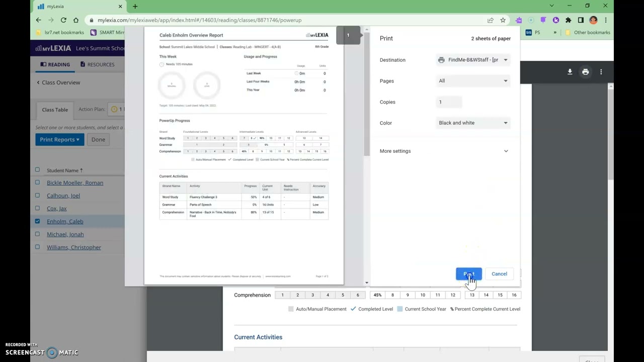Screen dimensions: 644x362
Task: Close the myLexia tab
Action: (x=120, y=7)
